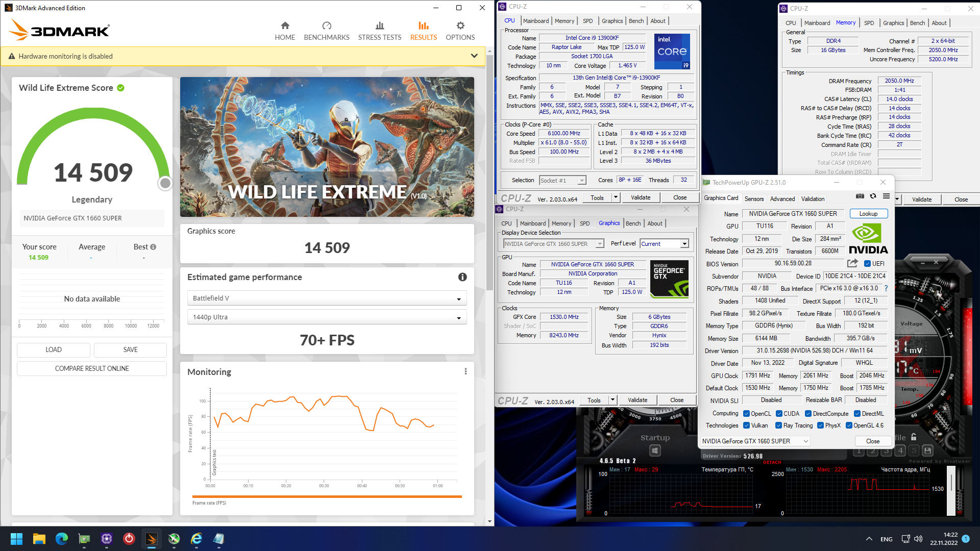Open BENCHMARKS in 3DMark navigation
The width and height of the screenshot is (980, 551).
[327, 31]
